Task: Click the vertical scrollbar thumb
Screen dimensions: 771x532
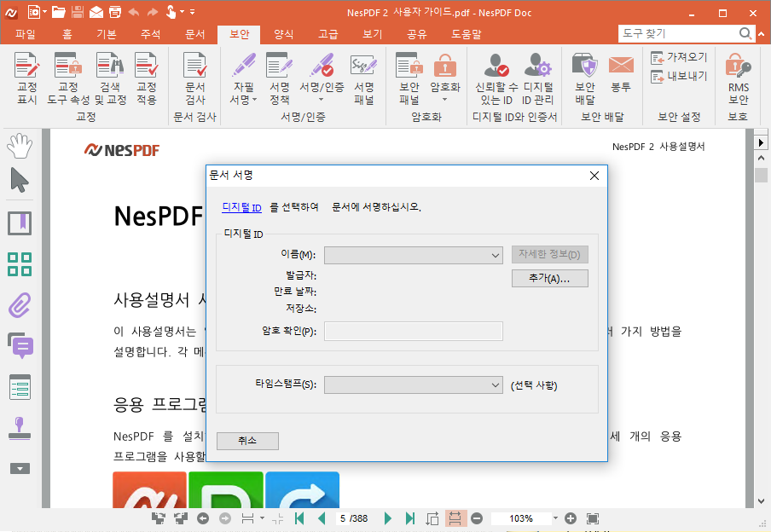Action: (x=761, y=175)
